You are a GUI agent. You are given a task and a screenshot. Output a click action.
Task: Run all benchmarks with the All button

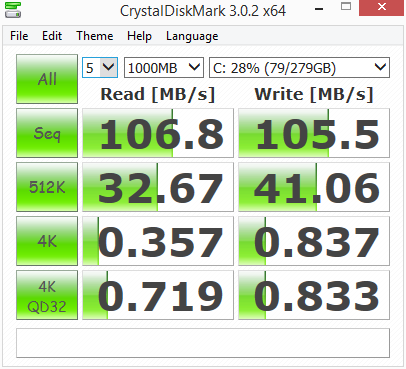point(47,79)
